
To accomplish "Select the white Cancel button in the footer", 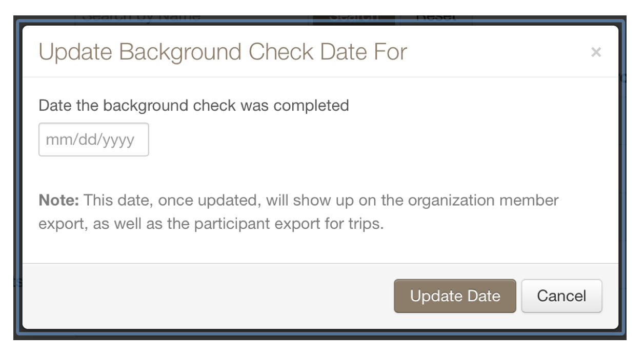I will [561, 296].
